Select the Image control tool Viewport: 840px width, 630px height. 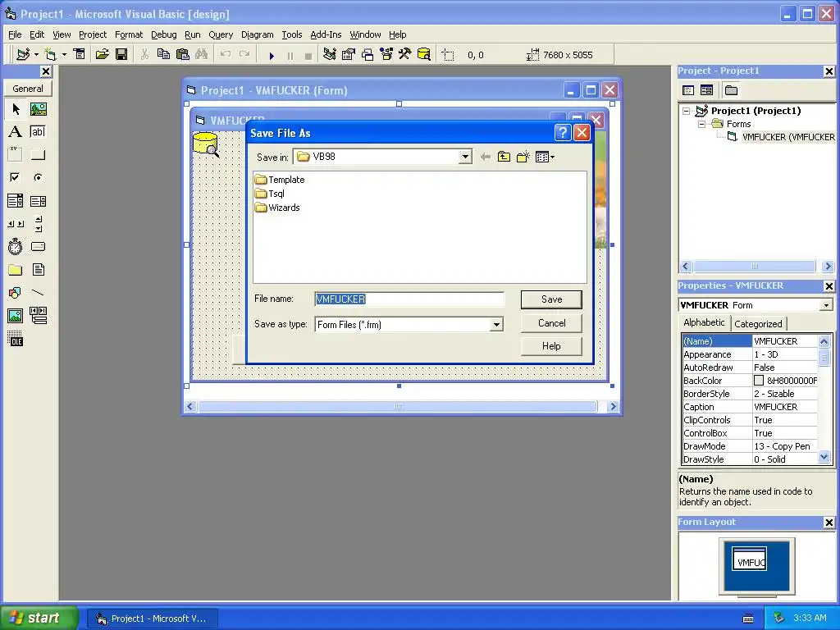pyautogui.click(x=16, y=316)
